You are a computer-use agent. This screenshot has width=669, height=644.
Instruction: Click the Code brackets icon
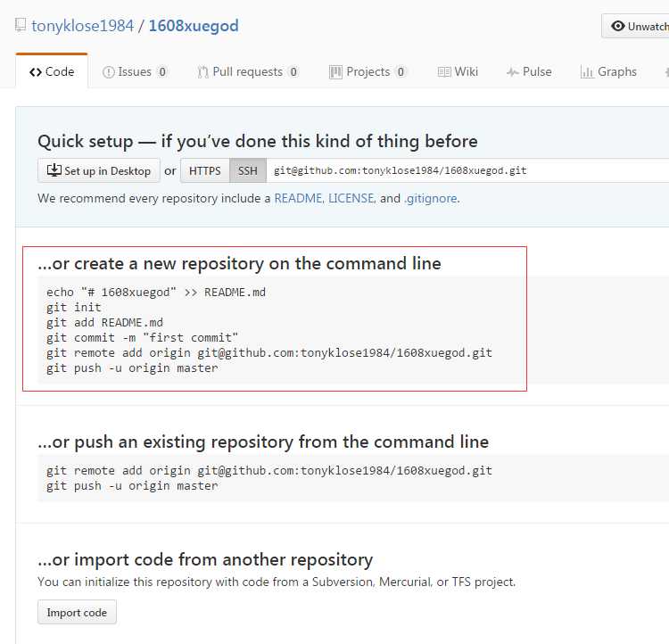coord(36,72)
